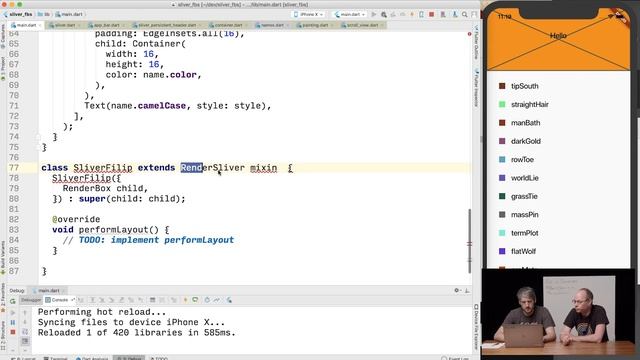The height and width of the screenshot is (360, 640).
Task: Click the Run button in the top toolbar
Action: click(373, 14)
